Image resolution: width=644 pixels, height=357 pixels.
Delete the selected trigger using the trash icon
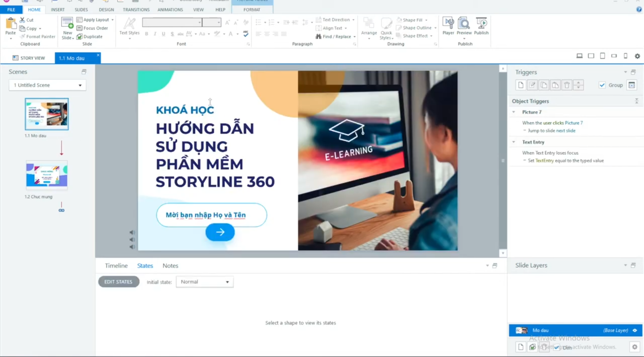[567, 85]
